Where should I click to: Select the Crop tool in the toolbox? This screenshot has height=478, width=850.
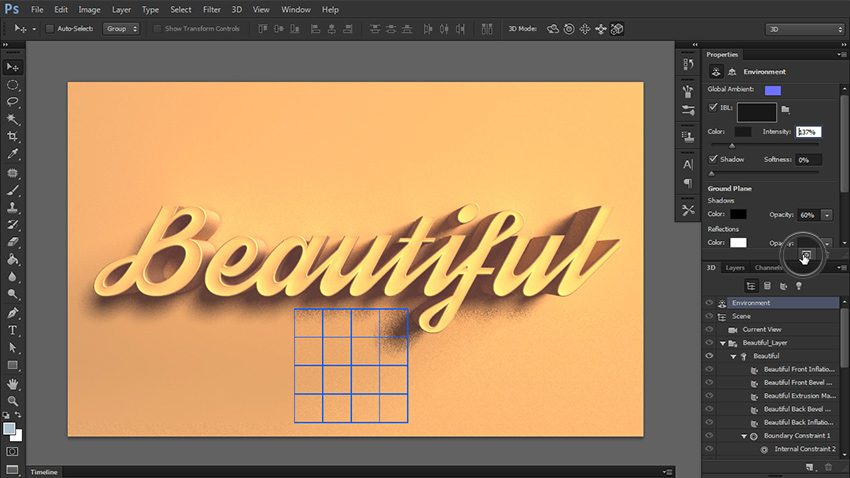click(13, 136)
